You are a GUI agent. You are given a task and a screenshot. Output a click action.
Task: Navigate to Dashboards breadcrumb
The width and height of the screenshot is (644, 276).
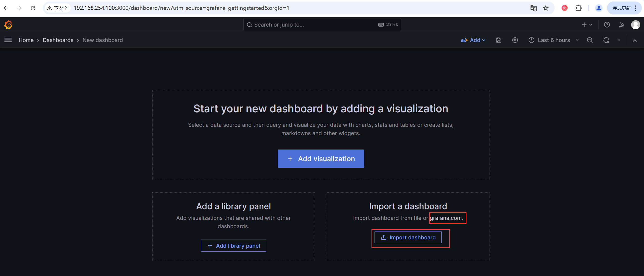point(58,40)
